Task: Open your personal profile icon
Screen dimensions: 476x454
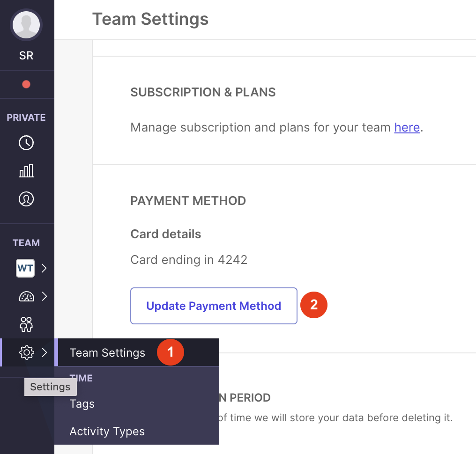Action: (26, 198)
